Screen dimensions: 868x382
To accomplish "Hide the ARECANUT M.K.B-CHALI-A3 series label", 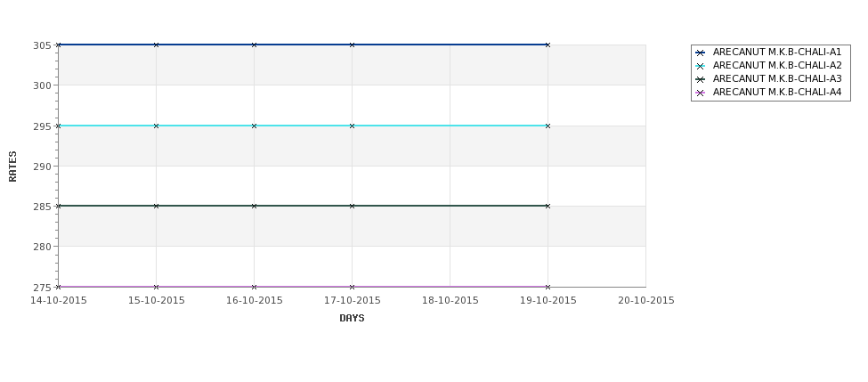I will click(x=776, y=79).
